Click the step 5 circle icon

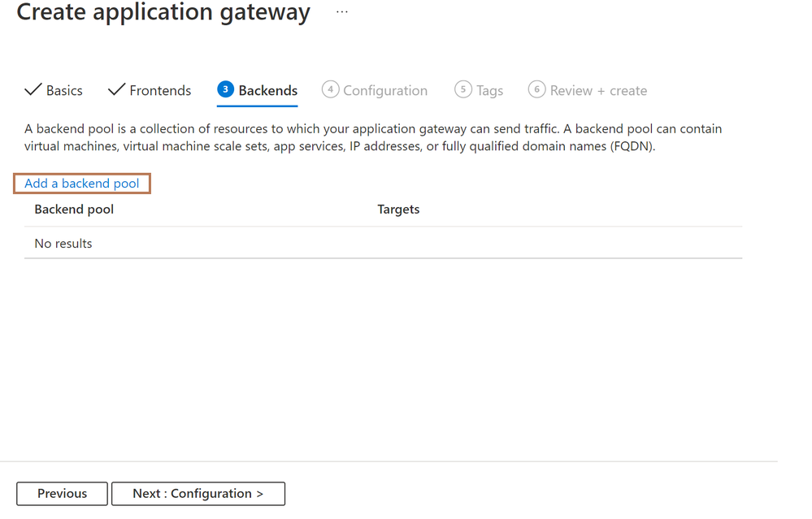[x=463, y=89]
